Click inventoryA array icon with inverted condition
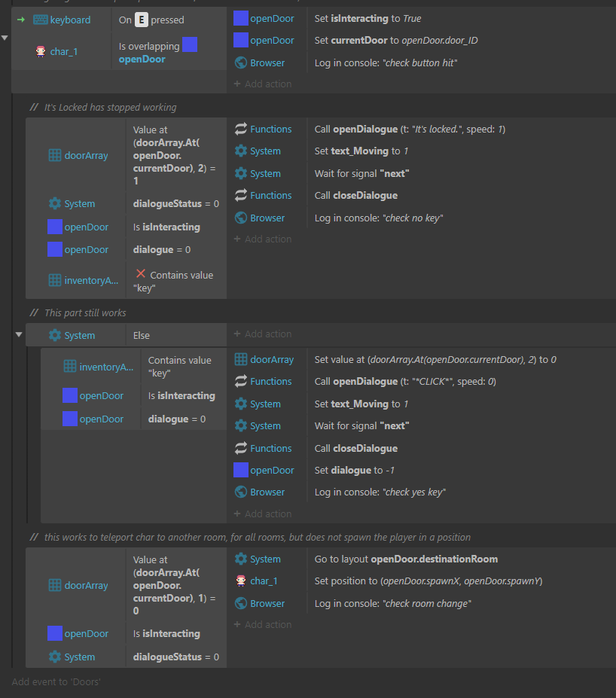Viewport: 616px width, 698px height. (x=55, y=280)
